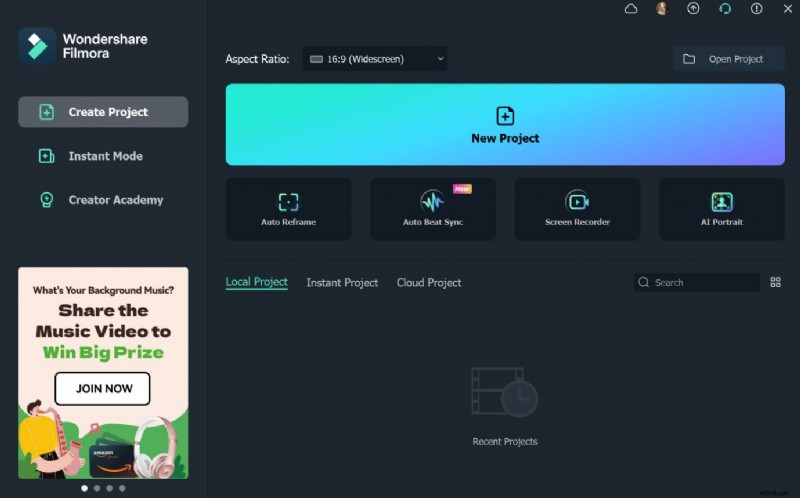Select the fourth banner carousel dot

(122, 488)
